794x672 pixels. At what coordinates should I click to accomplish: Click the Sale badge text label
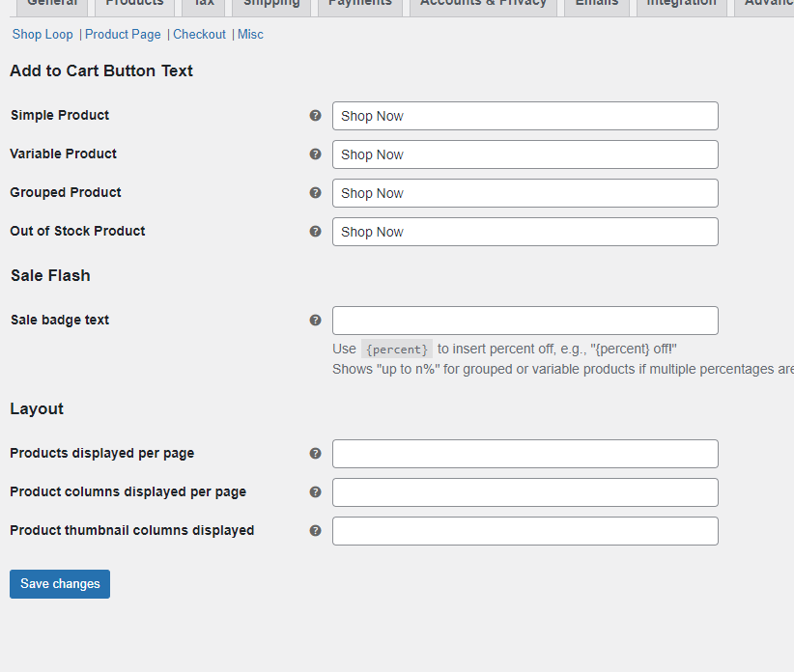pos(60,320)
